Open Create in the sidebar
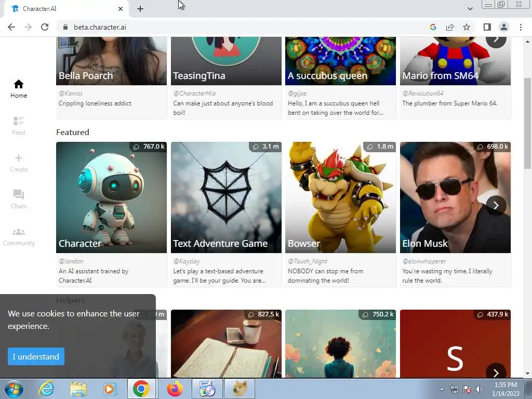Screen dimensions: 532x399 [19, 163]
